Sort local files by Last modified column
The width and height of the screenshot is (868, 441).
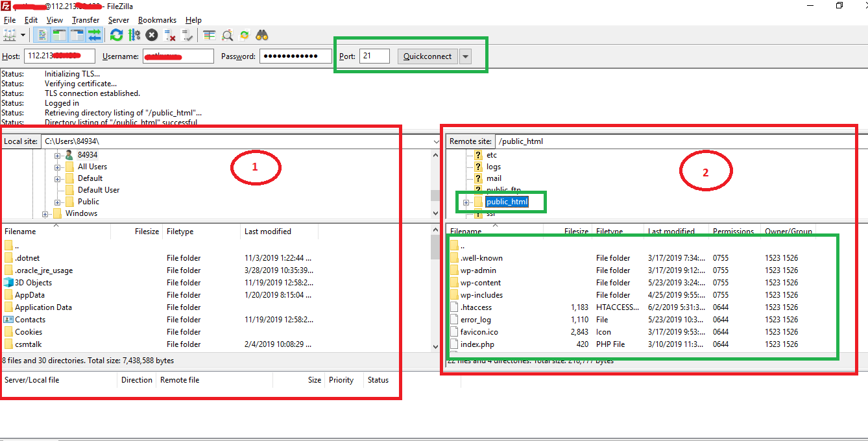tap(280, 232)
